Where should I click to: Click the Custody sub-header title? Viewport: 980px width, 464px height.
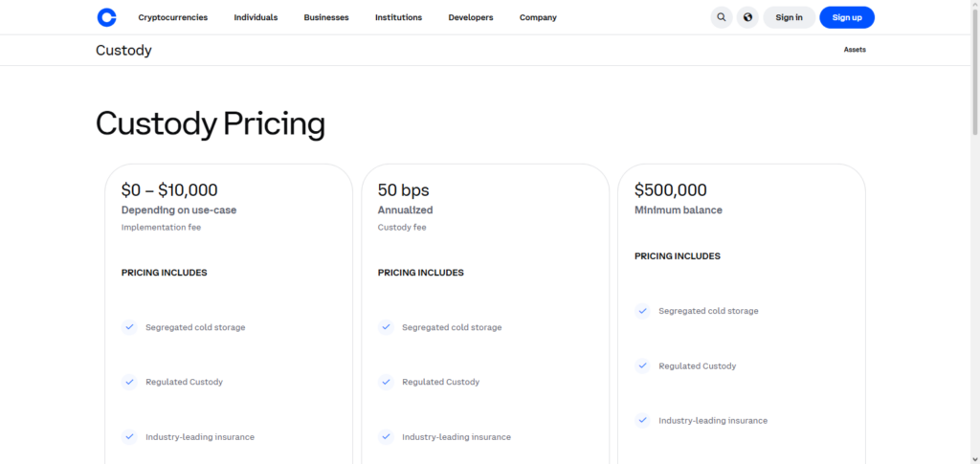[123, 51]
